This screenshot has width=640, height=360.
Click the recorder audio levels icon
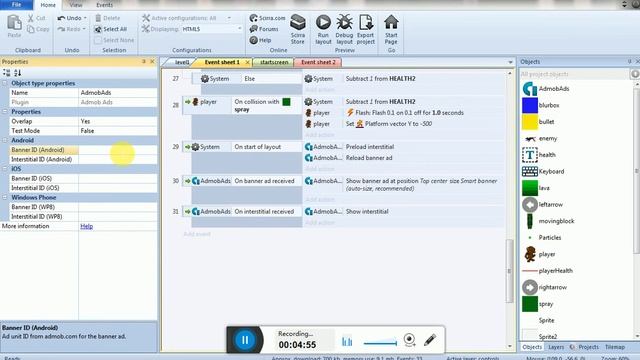[x=347, y=340]
